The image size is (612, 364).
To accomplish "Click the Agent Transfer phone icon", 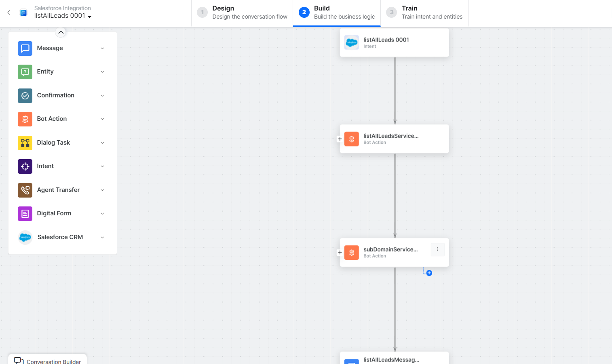I will point(25,190).
